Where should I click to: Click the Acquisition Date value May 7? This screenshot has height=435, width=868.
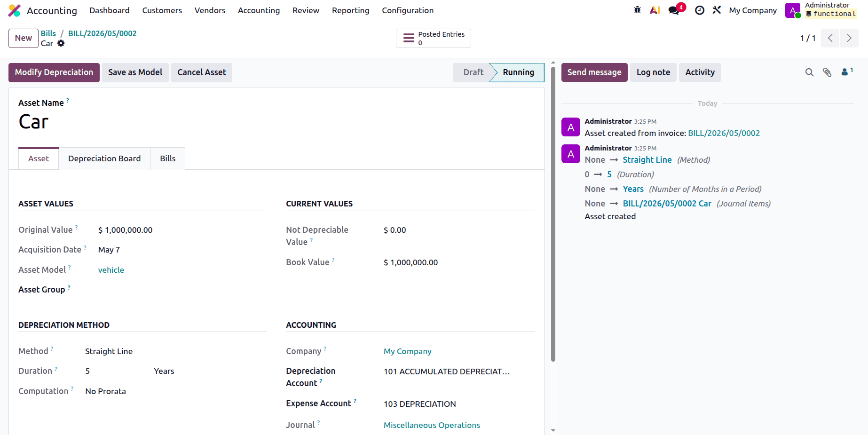pyautogui.click(x=109, y=250)
